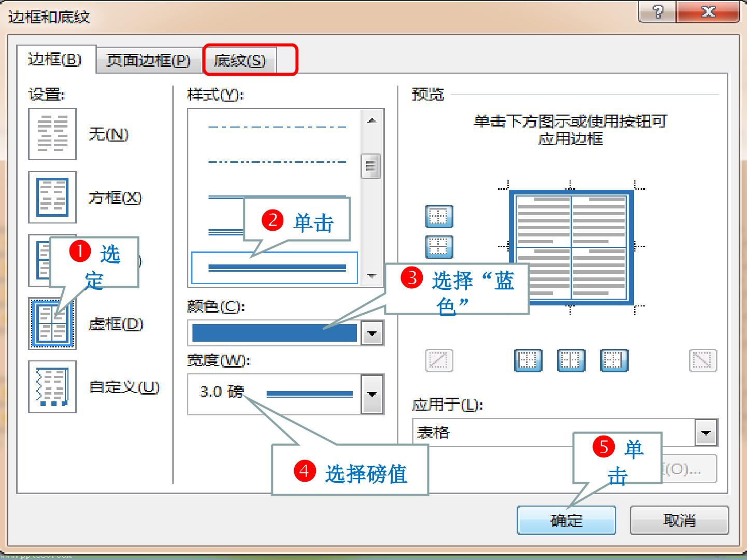
Task: Toggle the left border button below preview
Action: pyautogui.click(x=528, y=360)
